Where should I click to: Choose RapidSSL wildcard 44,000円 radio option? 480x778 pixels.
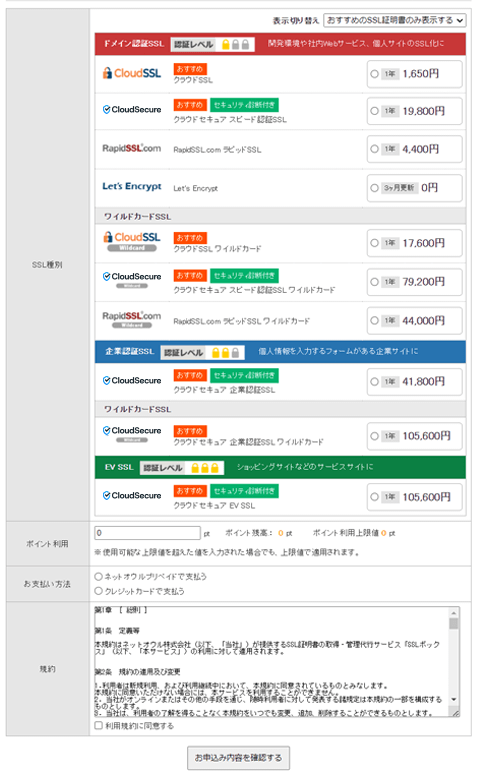(x=374, y=321)
